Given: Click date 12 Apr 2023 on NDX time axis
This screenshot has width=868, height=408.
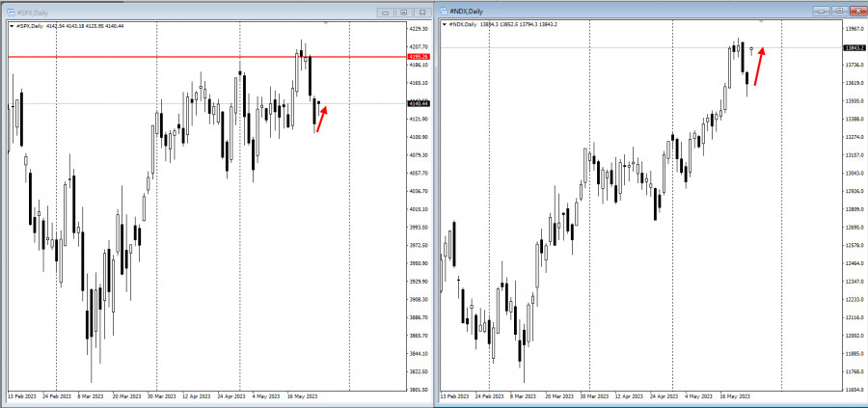Looking at the screenshot, I should (x=629, y=397).
